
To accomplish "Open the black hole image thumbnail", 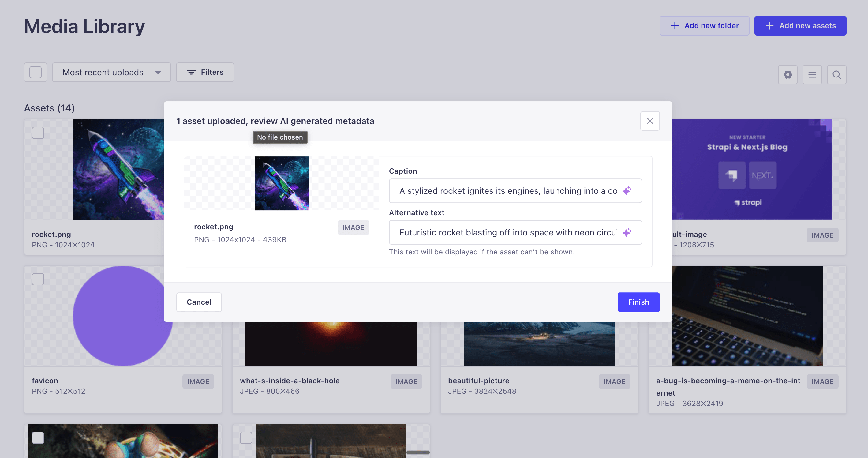I will [331, 344].
